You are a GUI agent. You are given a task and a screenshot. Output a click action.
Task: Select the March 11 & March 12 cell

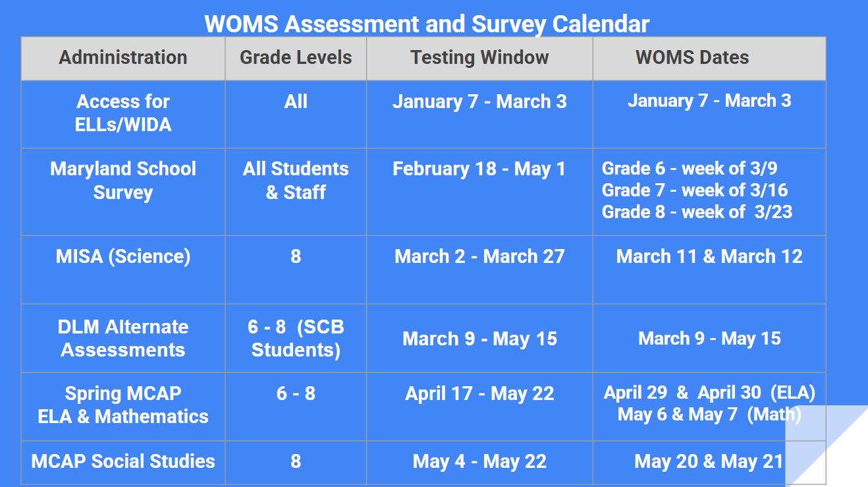point(709,256)
